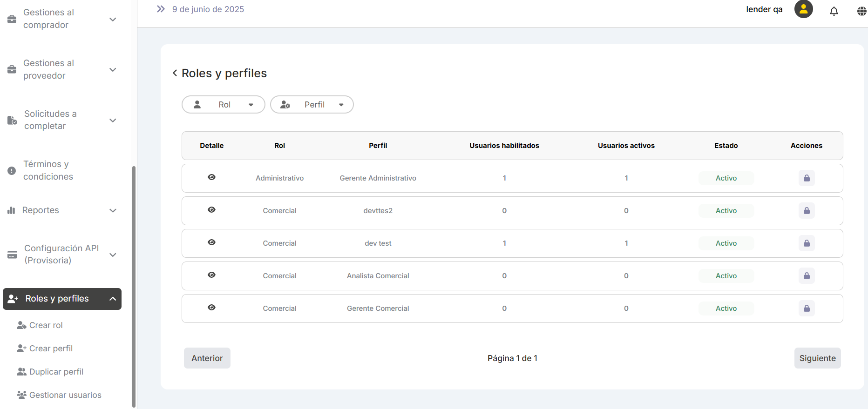Go back using arrow beside Roles y perfiles

pyautogui.click(x=175, y=73)
